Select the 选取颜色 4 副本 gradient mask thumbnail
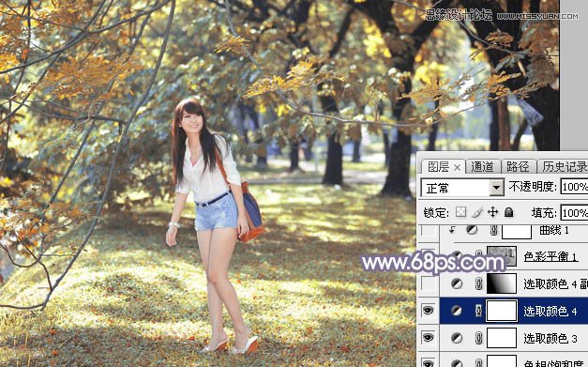The image size is (588, 367). tap(502, 283)
